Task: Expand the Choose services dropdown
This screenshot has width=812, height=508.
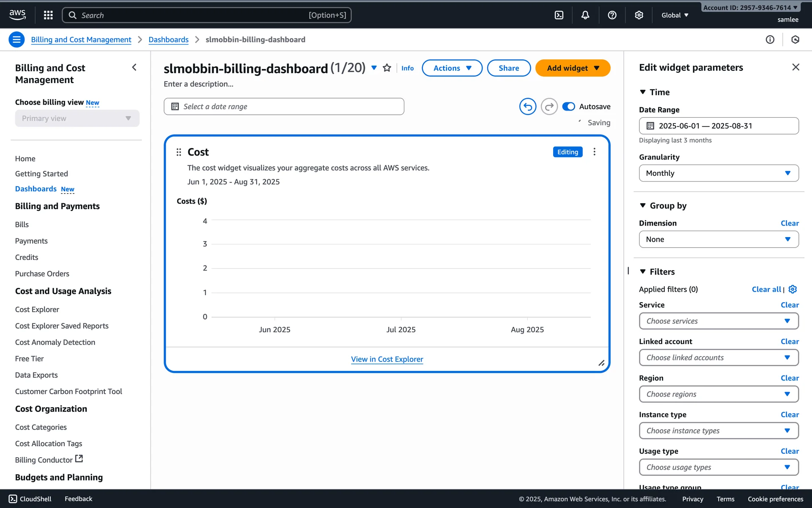Action: click(718, 321)
